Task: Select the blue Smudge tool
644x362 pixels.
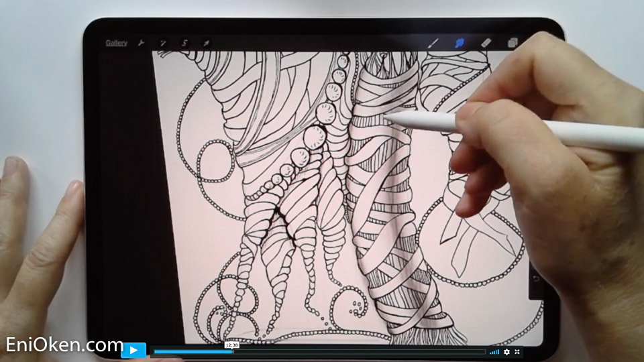Action: [x=459, y=43]
